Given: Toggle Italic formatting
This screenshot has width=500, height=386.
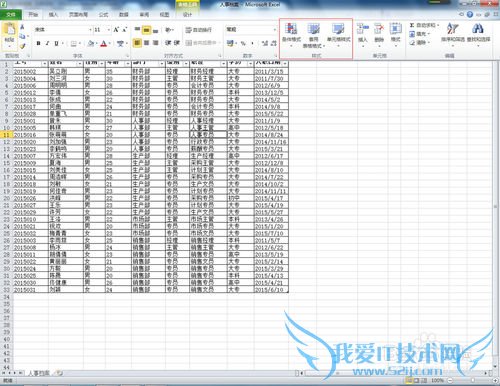Looking at the screenshot, I should point(47,44).
